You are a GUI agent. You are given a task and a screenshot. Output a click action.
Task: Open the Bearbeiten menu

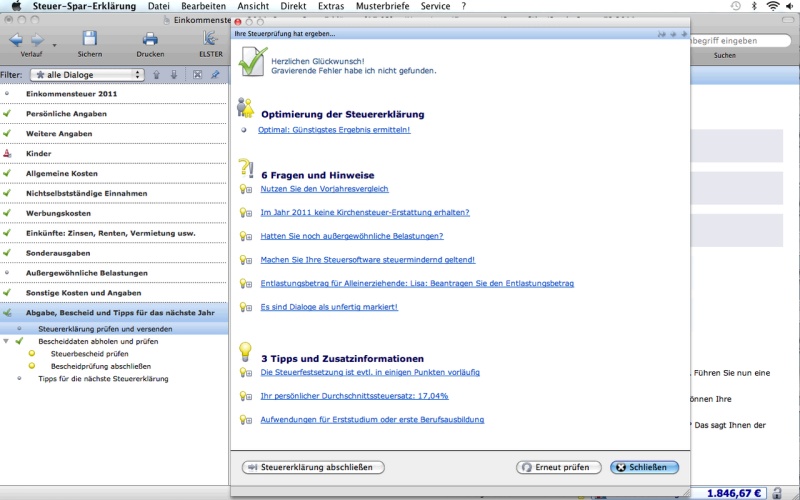pyautogui.click(x=204, y=6)
